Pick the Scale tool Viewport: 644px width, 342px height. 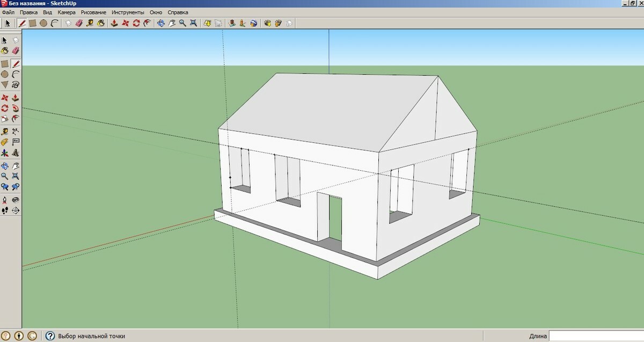[5, 119]
